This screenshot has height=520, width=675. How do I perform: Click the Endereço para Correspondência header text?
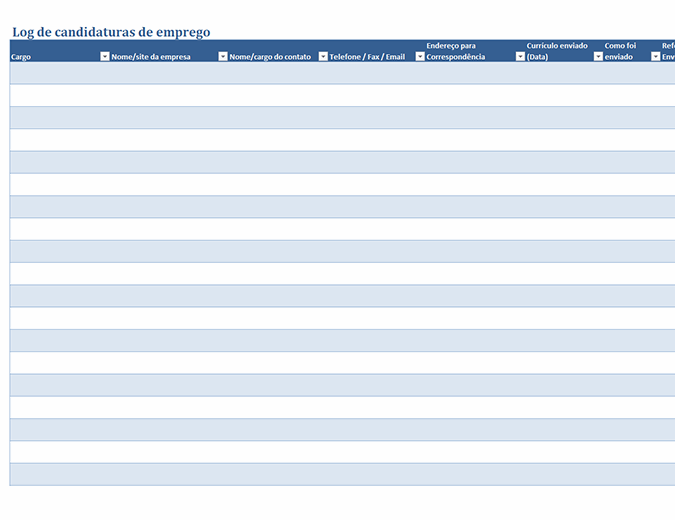(x=455, y=52)
